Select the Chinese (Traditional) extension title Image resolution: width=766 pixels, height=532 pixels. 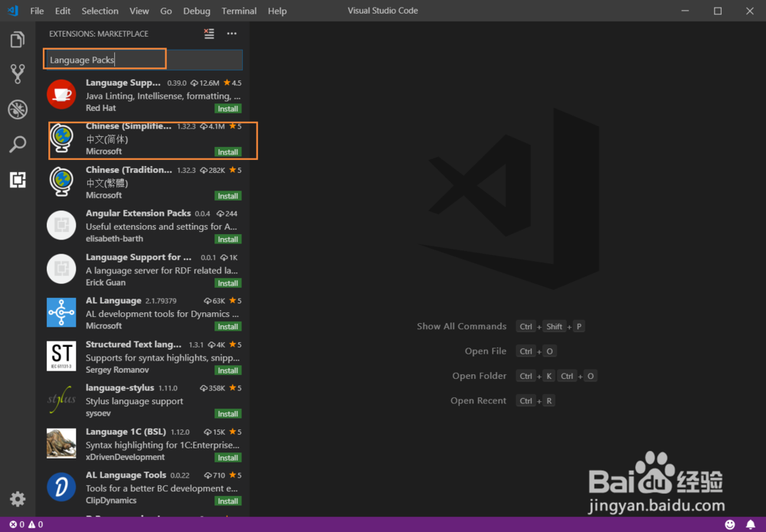click(x=129, y=170)
